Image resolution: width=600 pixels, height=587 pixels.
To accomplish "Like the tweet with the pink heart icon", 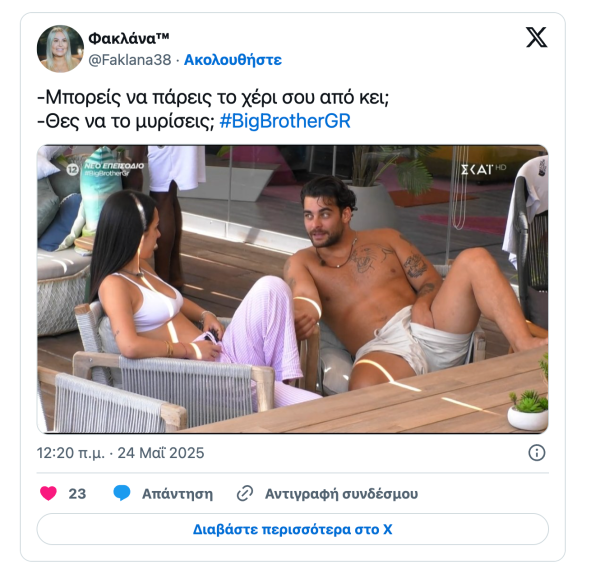I will point(49,493).
